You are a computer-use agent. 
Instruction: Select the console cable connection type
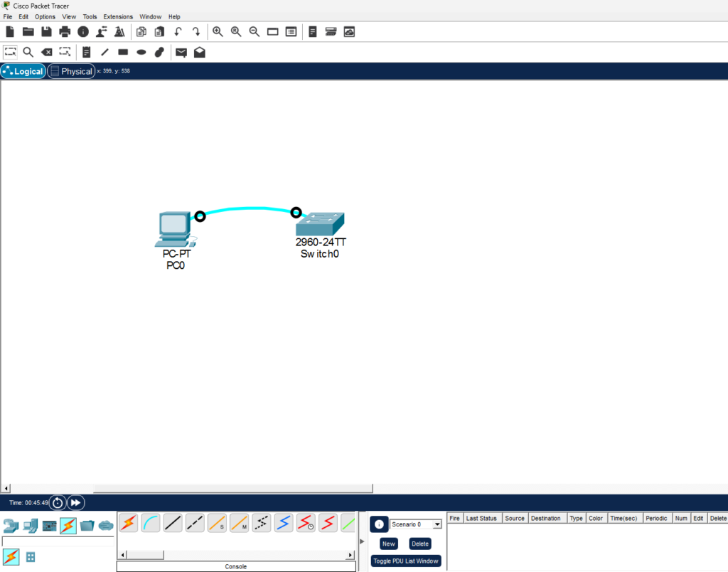(x=151, y=524)
